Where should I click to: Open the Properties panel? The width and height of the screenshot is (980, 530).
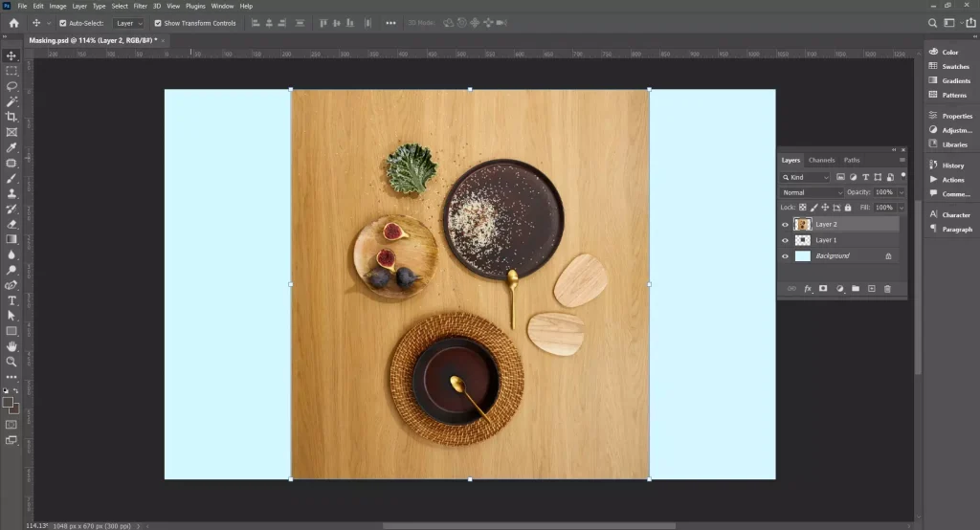click(956, 116)
